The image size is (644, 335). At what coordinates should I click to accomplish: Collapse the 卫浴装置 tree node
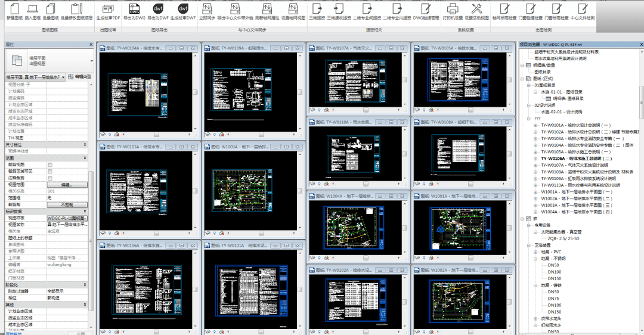tap(529, 246)
